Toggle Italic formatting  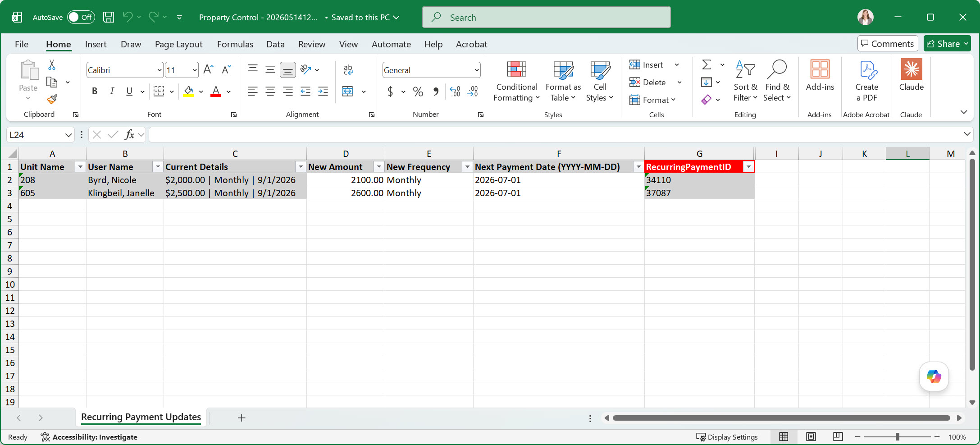[x=112, y=91]
